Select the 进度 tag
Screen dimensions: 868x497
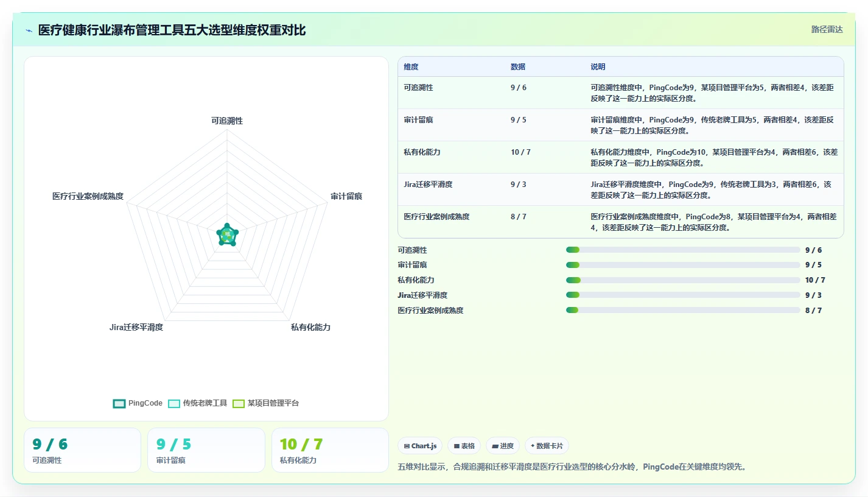click(503, 446)
